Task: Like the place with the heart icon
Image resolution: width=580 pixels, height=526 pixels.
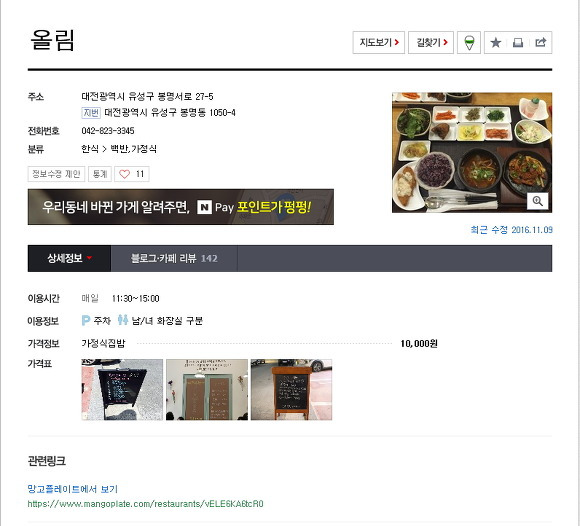Action: click(x=125, y=174)
